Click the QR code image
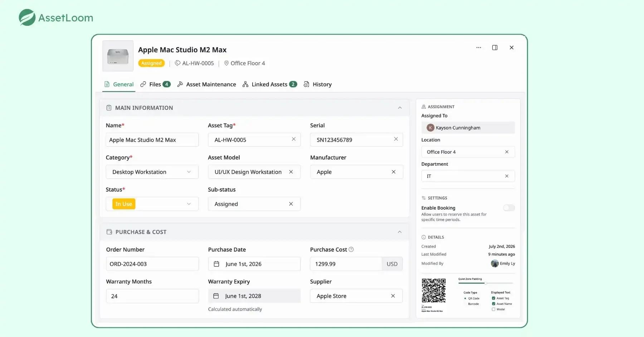Image resolution: width=644 pixels, height=337 pixels. coord(434,290)
